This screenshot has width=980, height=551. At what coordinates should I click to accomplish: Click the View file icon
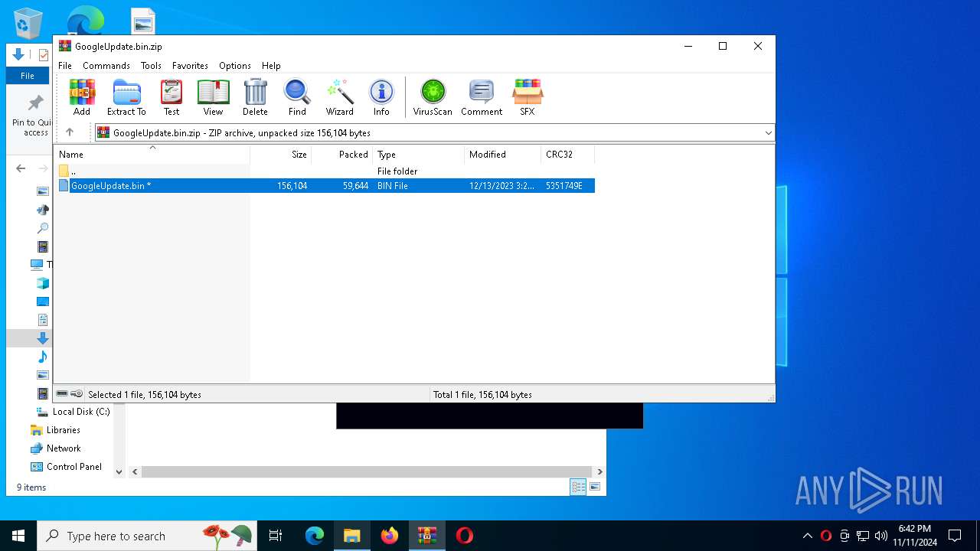point(213,97)
